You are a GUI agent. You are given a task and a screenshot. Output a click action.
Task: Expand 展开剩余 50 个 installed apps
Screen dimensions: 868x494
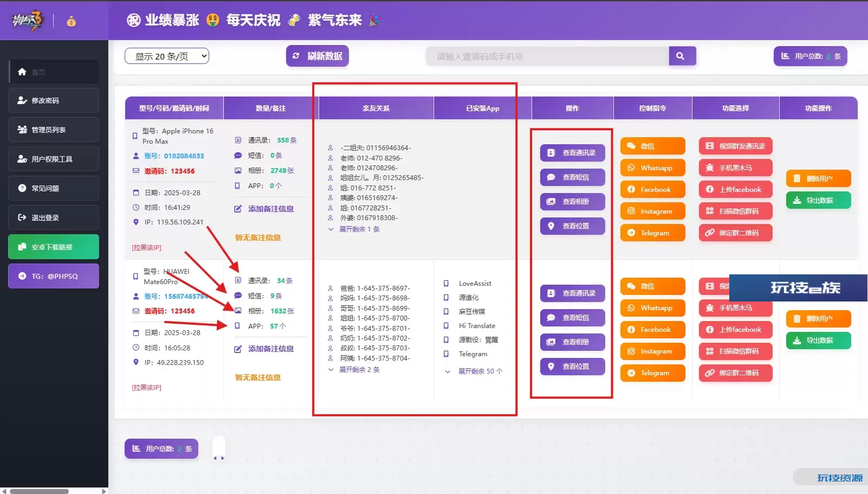pos(474,371)
